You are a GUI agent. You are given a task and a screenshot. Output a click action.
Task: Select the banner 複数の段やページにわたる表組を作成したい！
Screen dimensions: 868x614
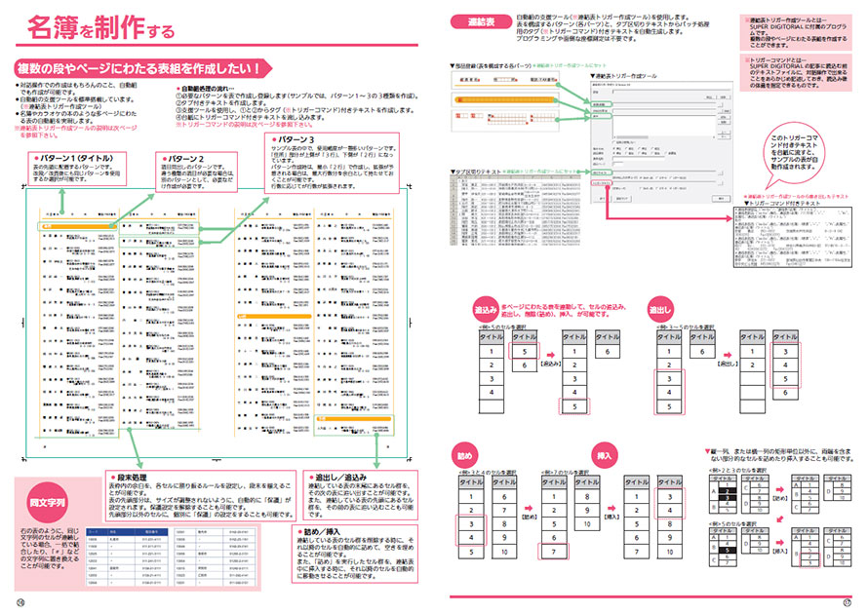142,68
